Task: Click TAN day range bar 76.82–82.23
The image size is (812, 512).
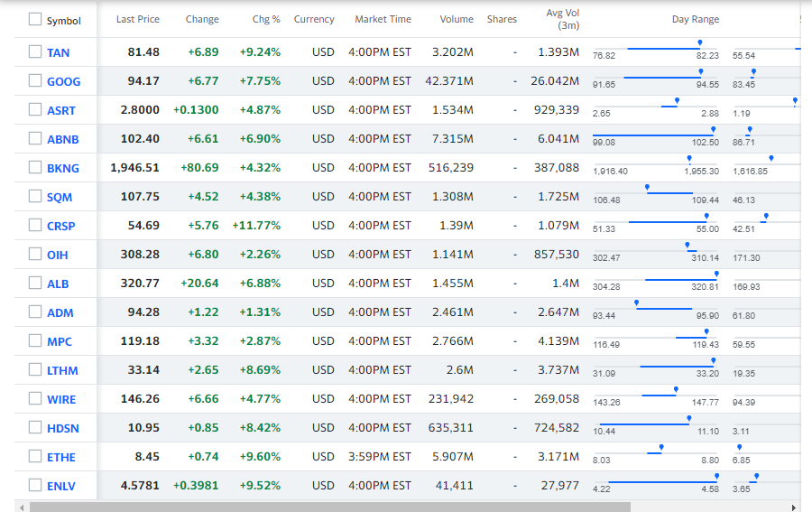Action: [656, 50]
